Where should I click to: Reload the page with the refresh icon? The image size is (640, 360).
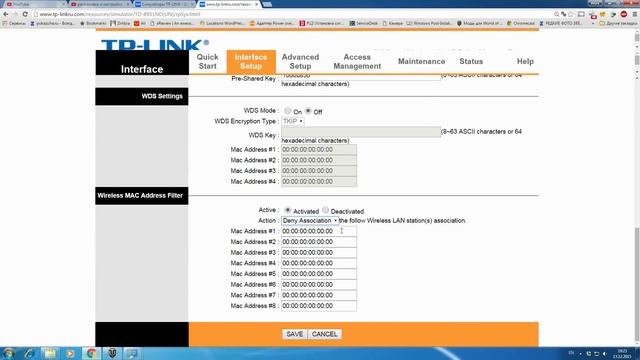pos(25,14)
